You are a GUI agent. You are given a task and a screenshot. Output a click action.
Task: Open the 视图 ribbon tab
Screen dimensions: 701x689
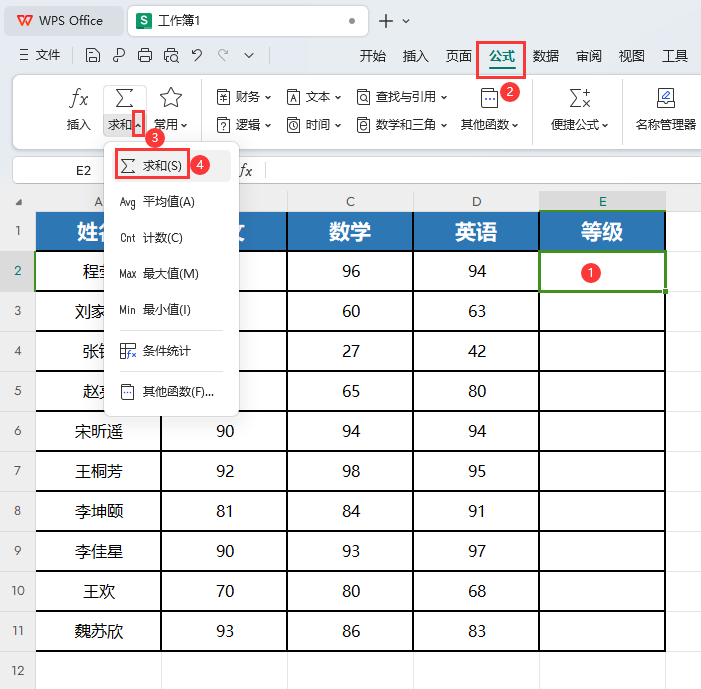pos(632,56)
